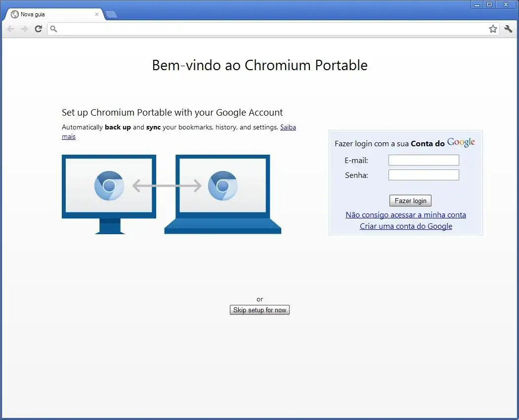The image size is (519, 420).
Task: Select the Nova guia tab
Action: click(x=54, y=14)
